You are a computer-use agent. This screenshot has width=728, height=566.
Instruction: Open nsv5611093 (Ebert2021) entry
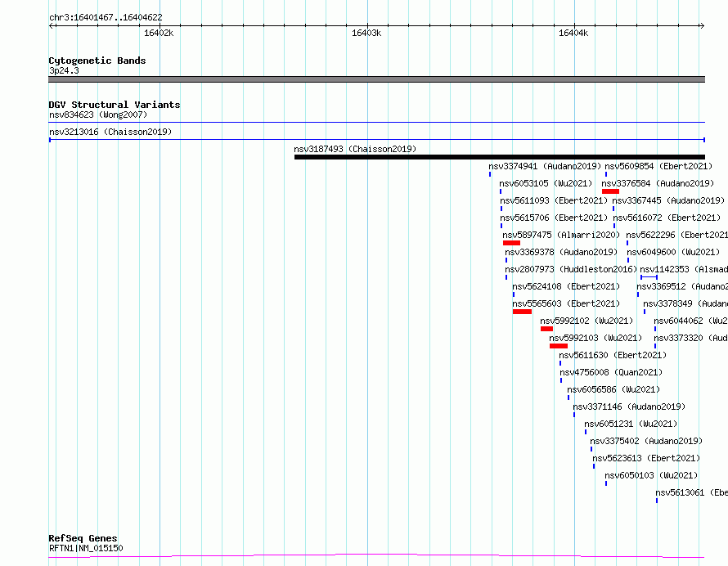coord(554,200)
